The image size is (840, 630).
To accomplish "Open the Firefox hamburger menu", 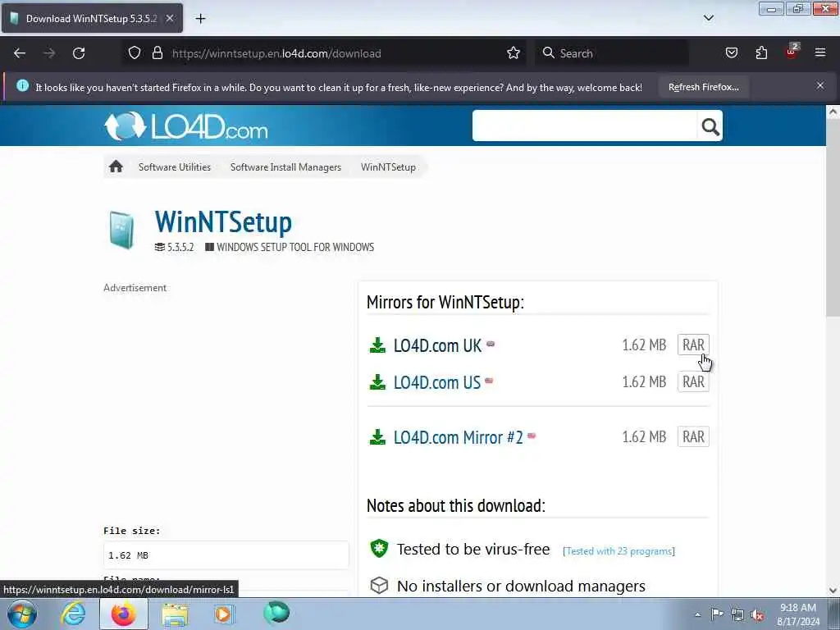I will coord(820,53).
